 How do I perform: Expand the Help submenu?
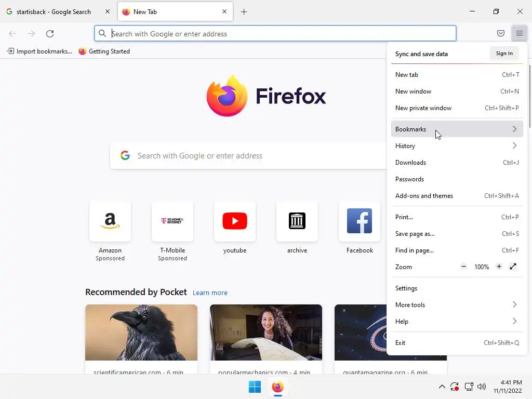tap(457, 321)
